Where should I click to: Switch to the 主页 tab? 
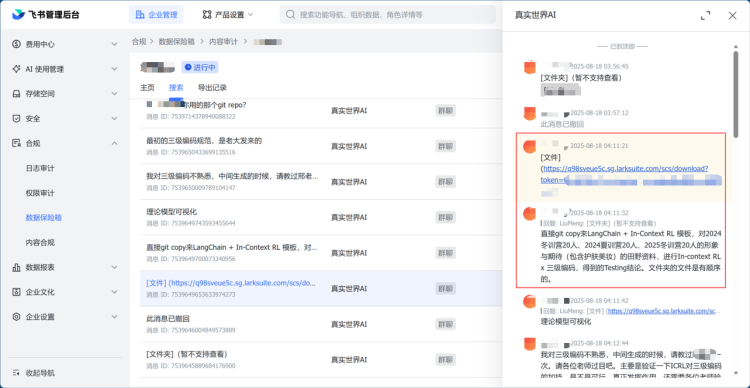[147, 88]
